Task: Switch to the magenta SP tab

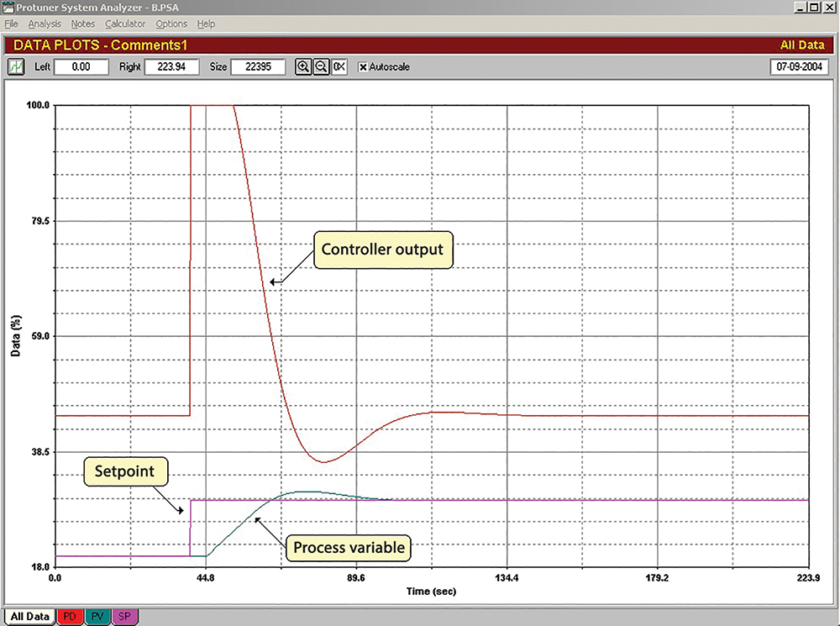Action: (124, 617)
